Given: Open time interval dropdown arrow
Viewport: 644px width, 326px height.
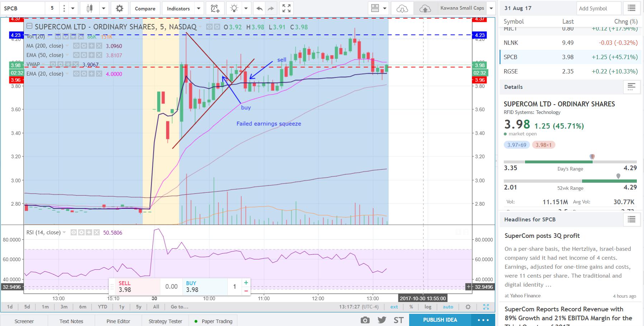Looking at the screenshot, I should coord(73,8).
